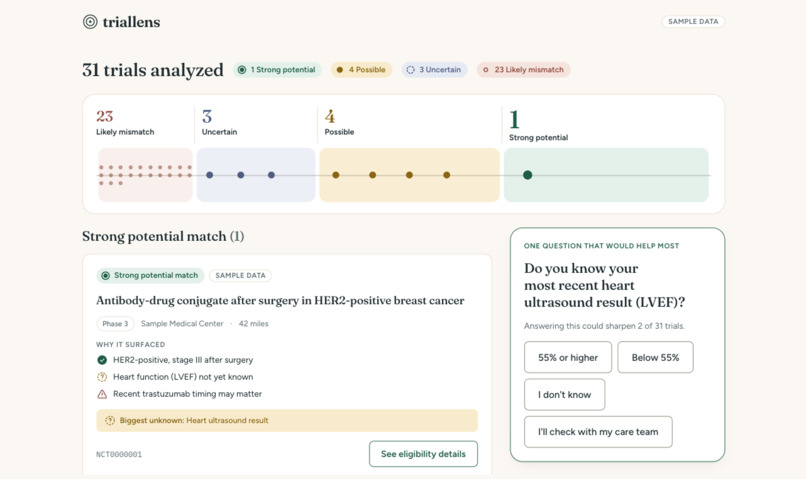Click the NCT0000001 trial identifier
The image size is (806, 479).
pos(119,454)
